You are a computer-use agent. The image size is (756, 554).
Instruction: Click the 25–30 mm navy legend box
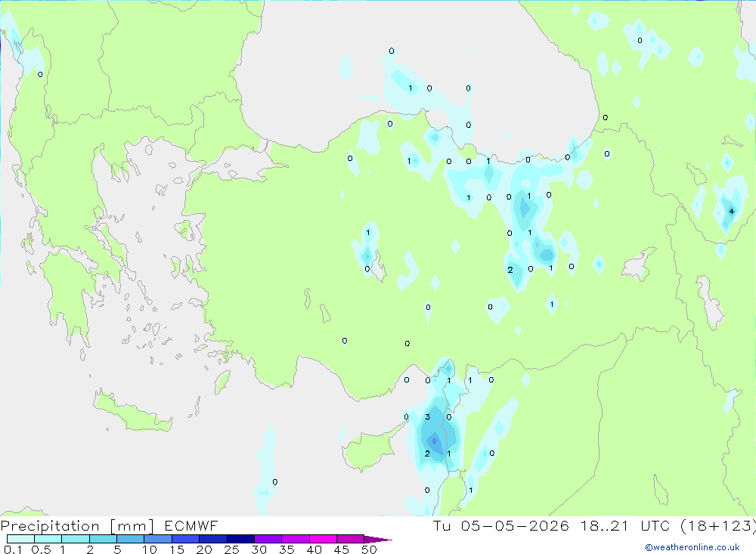pyautogui.click(x=240, y=539)
